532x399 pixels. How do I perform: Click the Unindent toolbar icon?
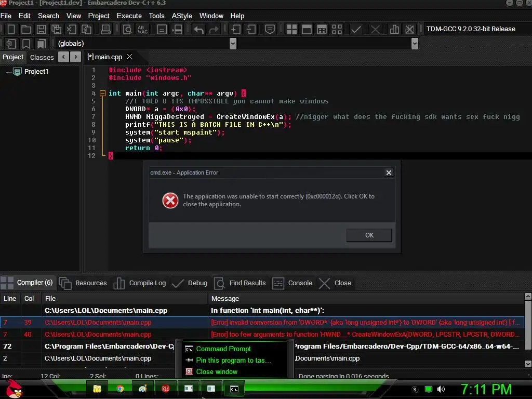click(x=251, y=29)
